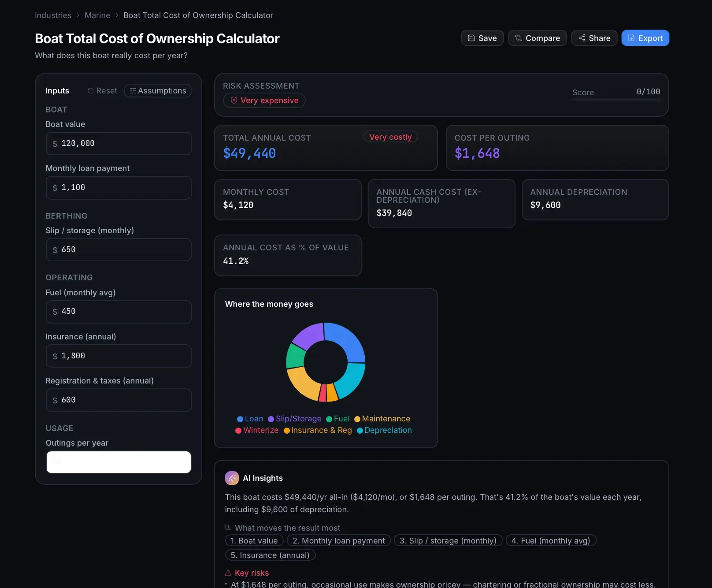712x588 pixels.
Task: Click the $9,600 annual depreciation value
Action: [545, 205]
